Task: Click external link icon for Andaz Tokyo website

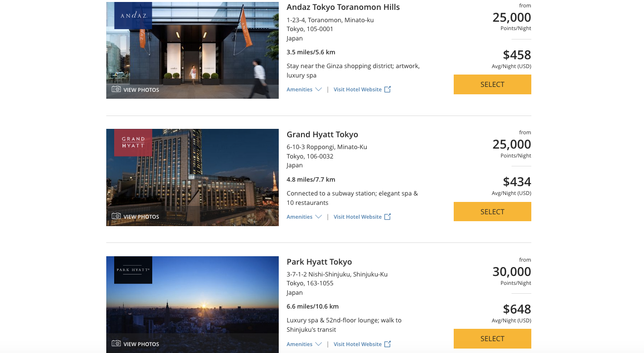Action: (387, 89)
